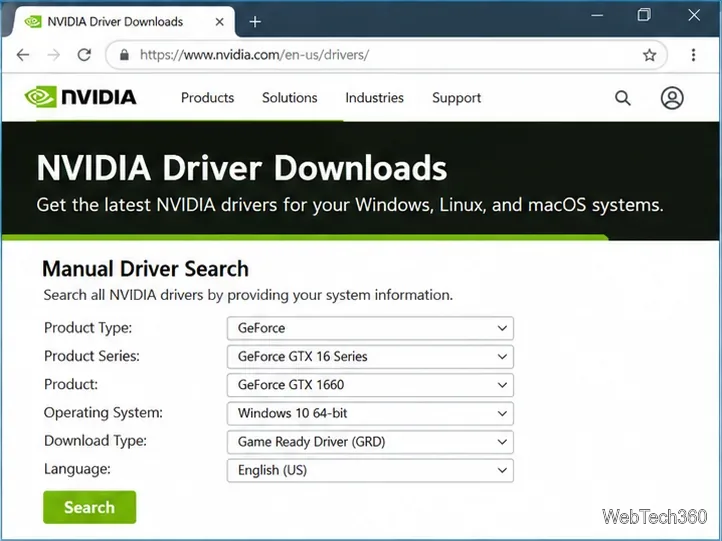Reload the page with the refresh icon

click(x=84, y=55)
